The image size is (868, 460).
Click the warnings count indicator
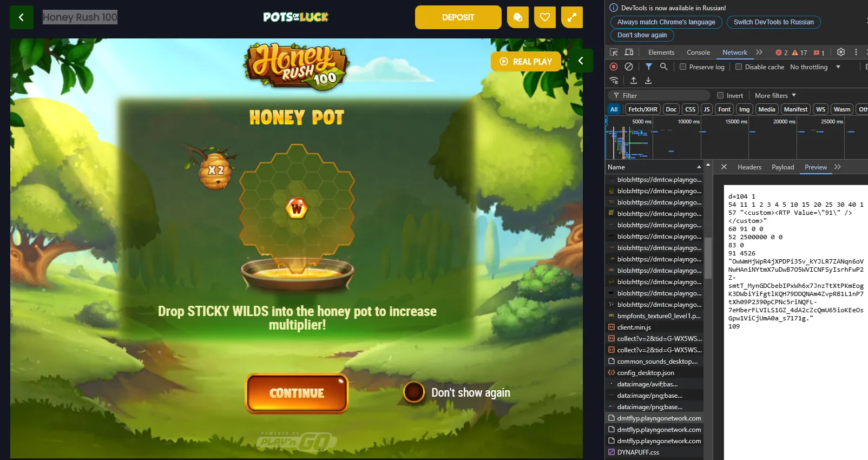[799, 53]
